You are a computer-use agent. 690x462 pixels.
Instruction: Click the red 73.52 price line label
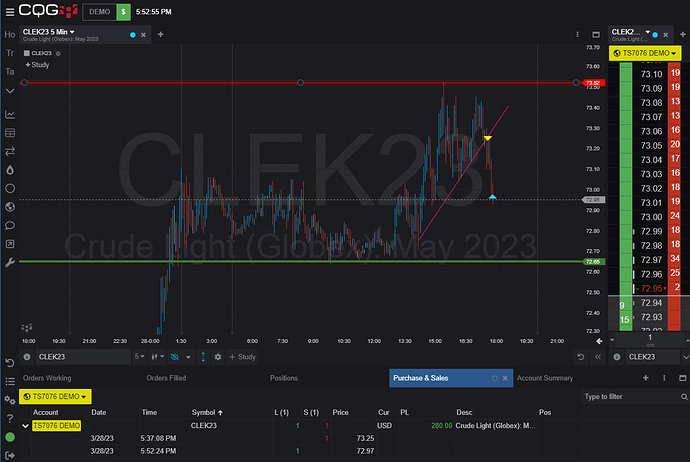pos(593,83)
